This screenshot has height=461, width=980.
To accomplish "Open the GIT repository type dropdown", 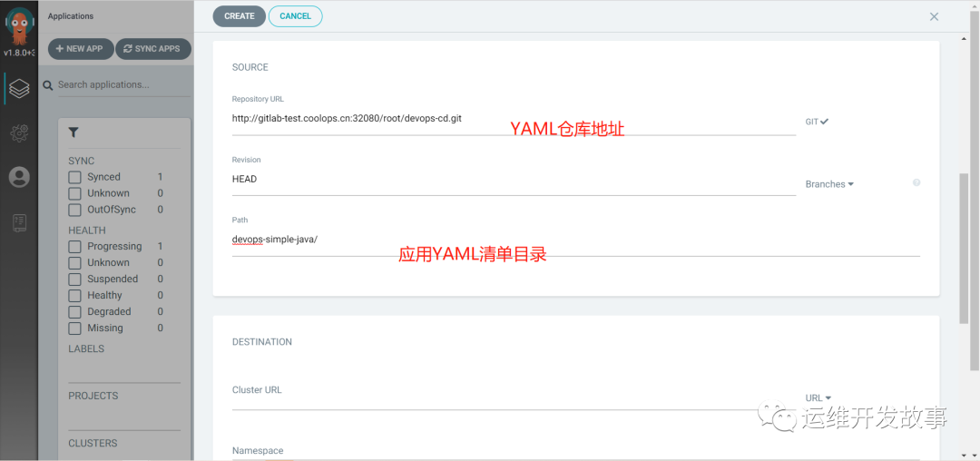I will point(817,122).
